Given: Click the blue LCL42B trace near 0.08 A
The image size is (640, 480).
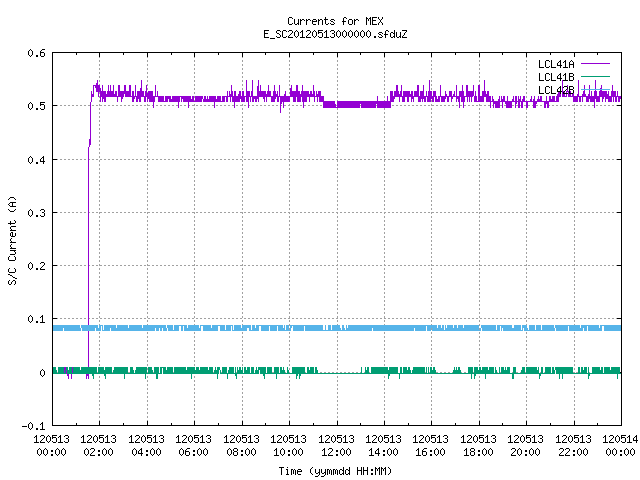Looking at the screenshot, I should 337,328.
